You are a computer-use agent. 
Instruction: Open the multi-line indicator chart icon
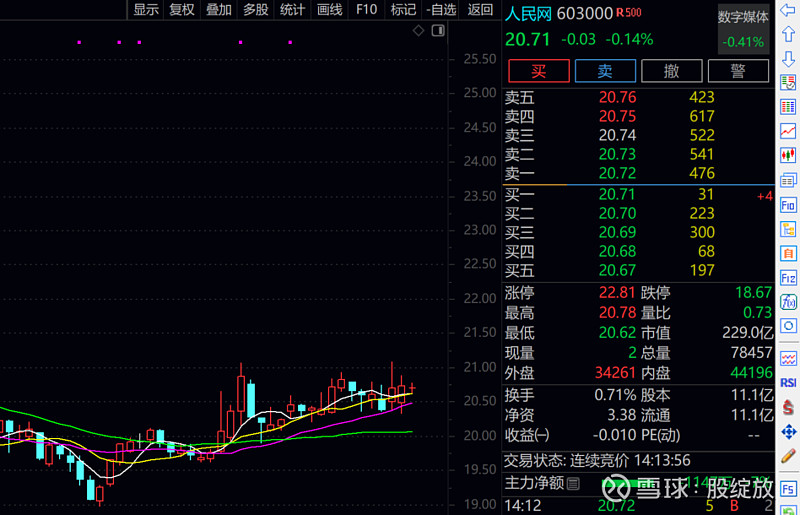pos(788,359)
